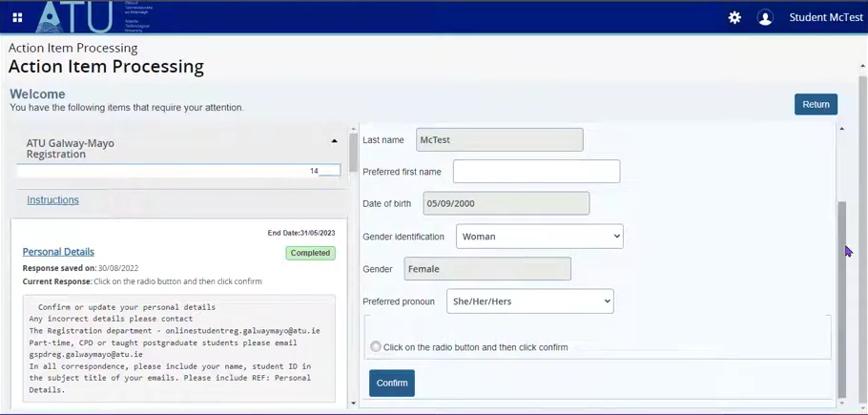
Task: Click the Student McTest account name
Action: click(826, 18)
